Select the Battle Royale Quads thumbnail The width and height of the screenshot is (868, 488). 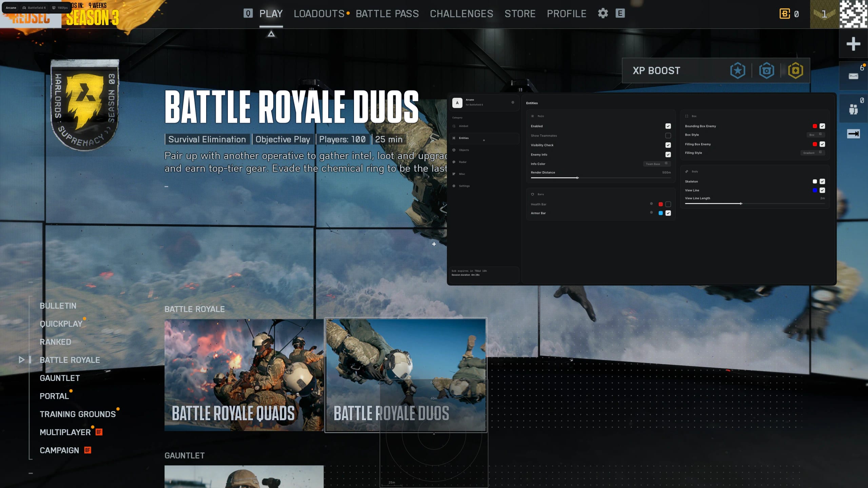244,375
